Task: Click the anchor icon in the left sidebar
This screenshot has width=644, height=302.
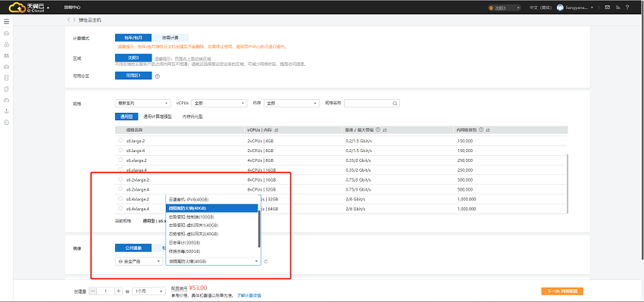Action: [x=6, y=111]
